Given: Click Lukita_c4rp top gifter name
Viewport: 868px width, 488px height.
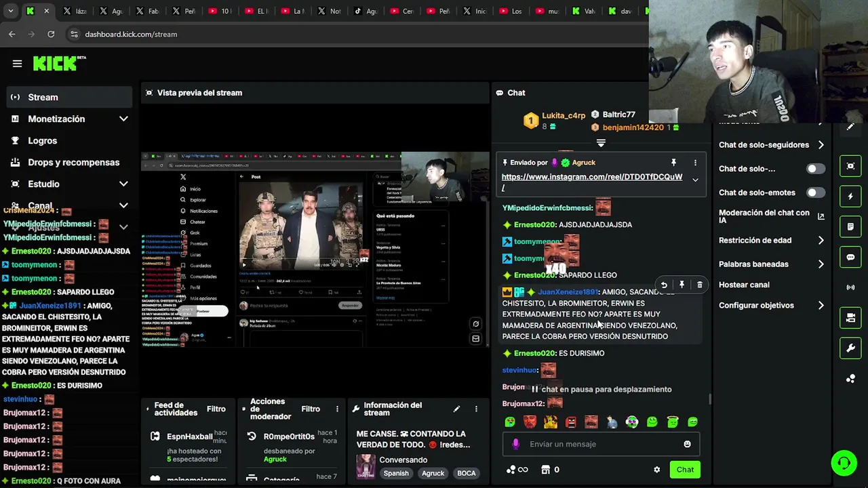Looking at the screenshot, I should [x=564, y=116].
